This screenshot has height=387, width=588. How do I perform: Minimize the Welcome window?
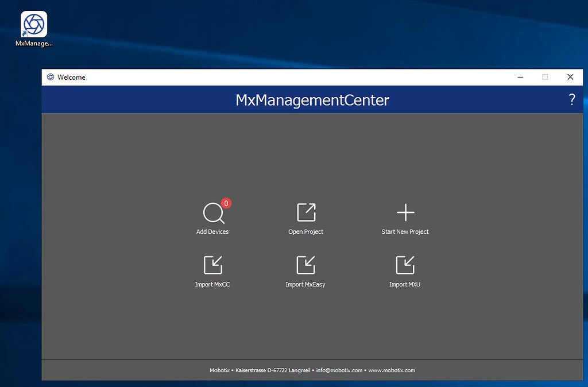520,77
